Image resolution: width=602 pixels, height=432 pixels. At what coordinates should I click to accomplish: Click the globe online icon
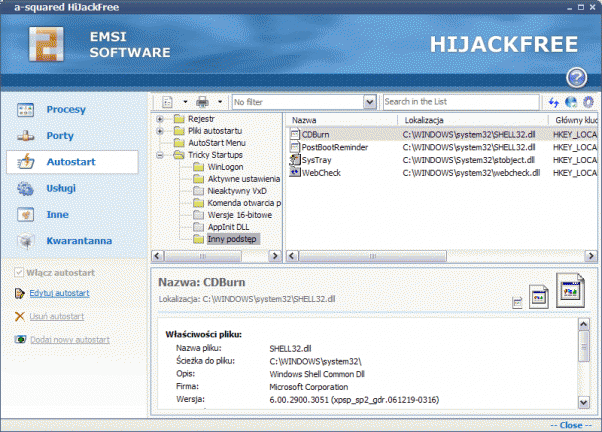[x=571, y=102]
